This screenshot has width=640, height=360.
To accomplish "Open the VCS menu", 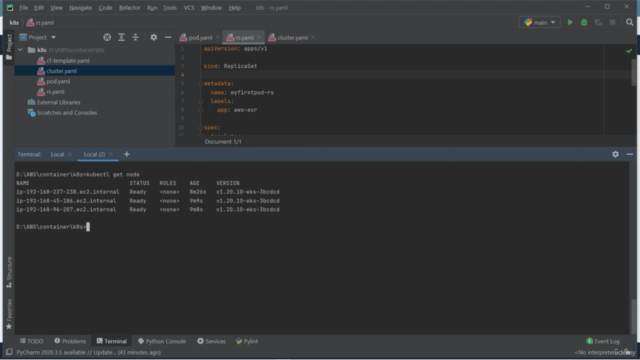I will click(189, 8).
